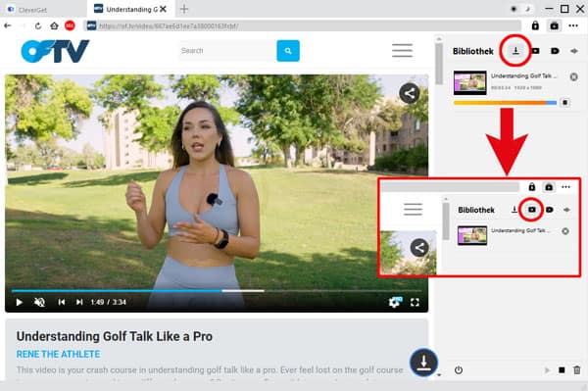This screenshot has width=588, height=391.
Task: Enter fullscreen in video player
Action: click(x=415, y=303)
